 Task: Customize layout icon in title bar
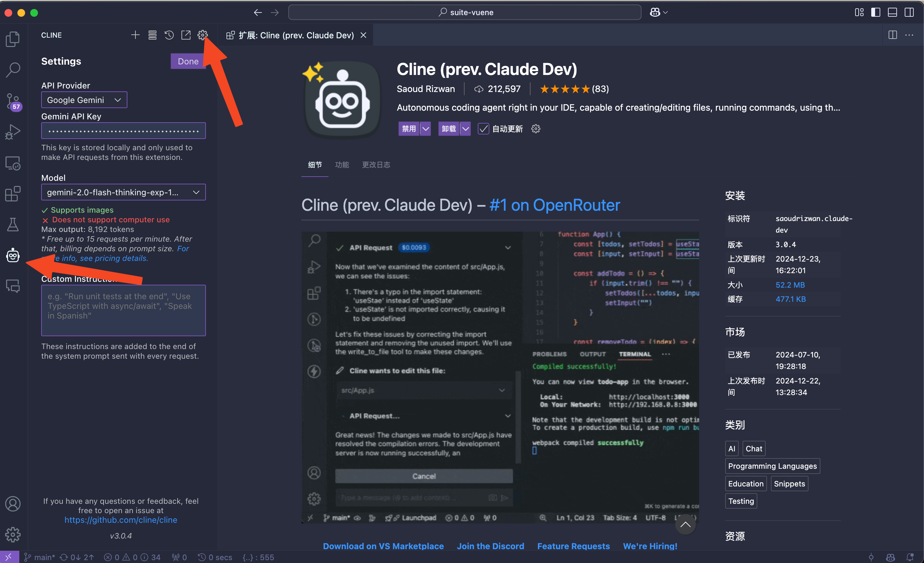coord(859,12)
